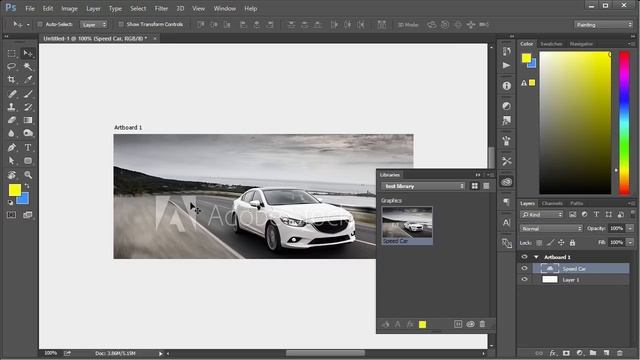Select the Blur tool

[x=11, y=133]
